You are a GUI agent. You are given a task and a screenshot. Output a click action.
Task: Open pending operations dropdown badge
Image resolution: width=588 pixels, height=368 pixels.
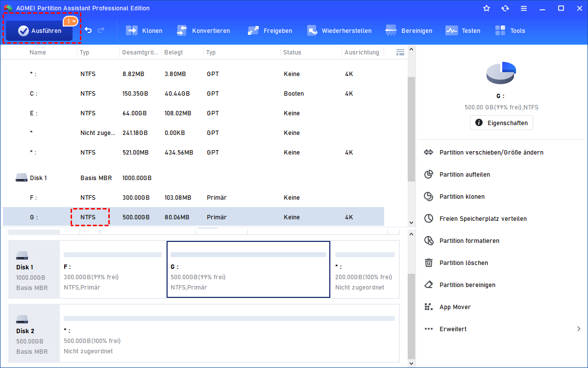point(71,21)
